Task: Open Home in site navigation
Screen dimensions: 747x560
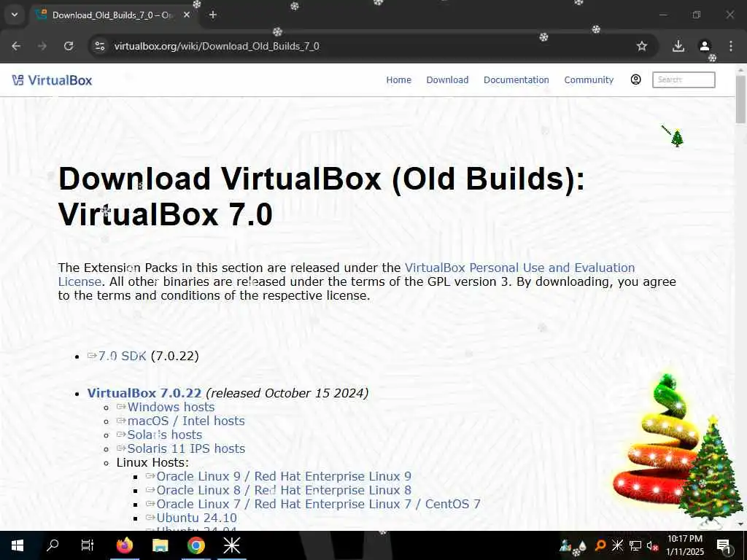Action: click(x=399, y=80)
